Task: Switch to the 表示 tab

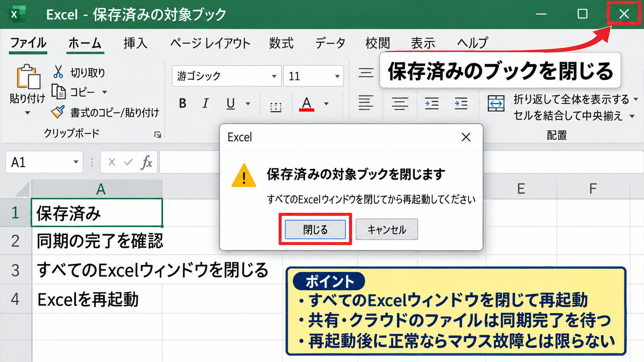Action: pos(423,43)
